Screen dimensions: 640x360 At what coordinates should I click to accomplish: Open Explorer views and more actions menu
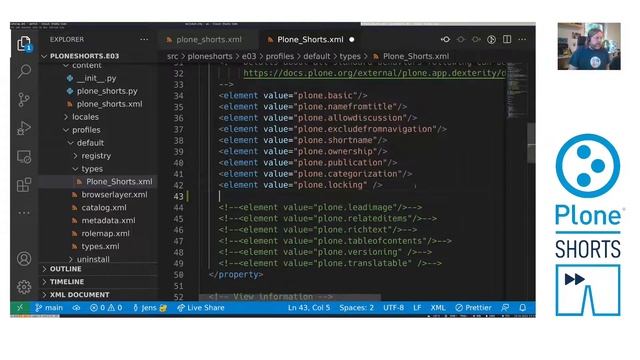[x=144, y=40]
